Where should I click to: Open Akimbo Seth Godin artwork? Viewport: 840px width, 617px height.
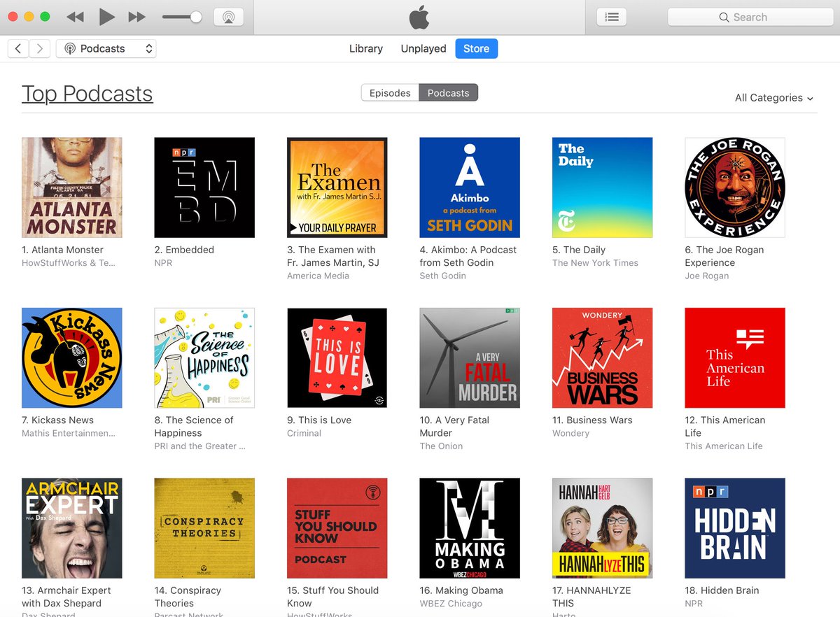470,187
